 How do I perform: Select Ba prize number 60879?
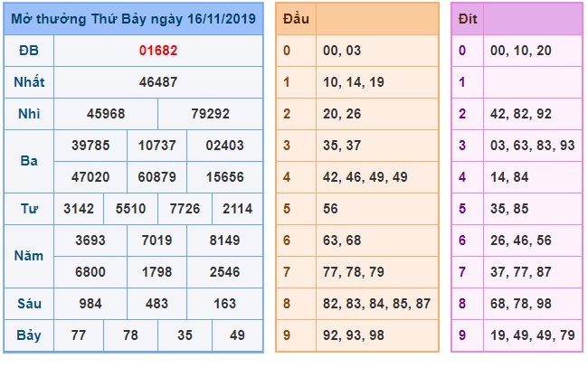(157, 177)
